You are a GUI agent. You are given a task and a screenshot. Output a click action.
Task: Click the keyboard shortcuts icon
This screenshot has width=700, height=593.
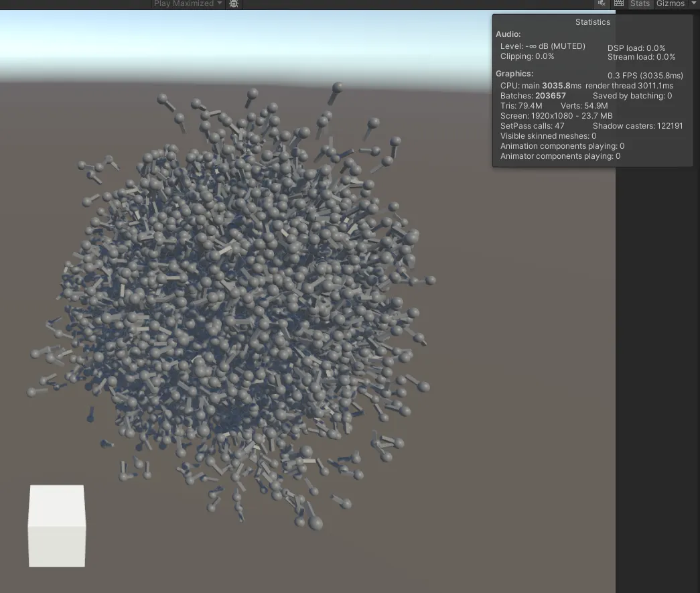pos(619,3)
